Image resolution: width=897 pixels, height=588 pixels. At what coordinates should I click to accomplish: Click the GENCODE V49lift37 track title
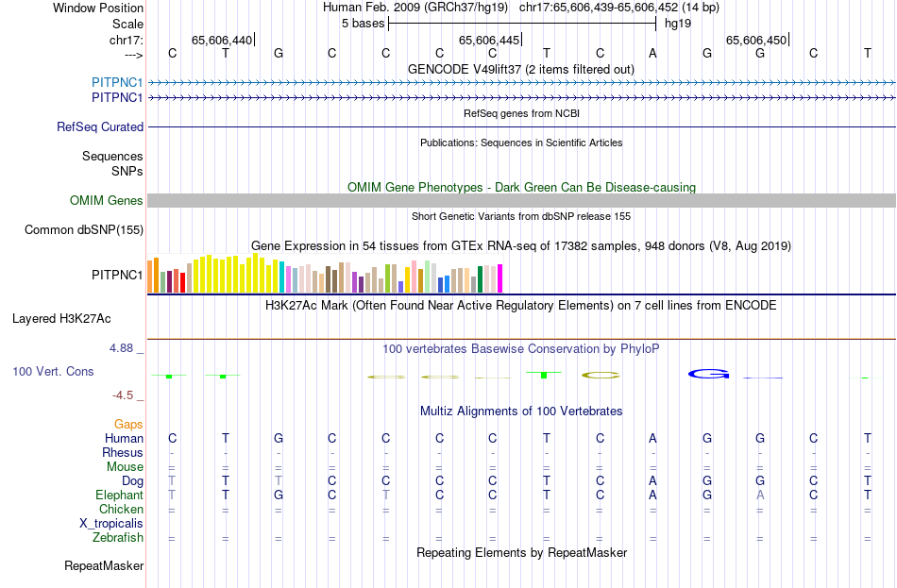click(521, 69)
